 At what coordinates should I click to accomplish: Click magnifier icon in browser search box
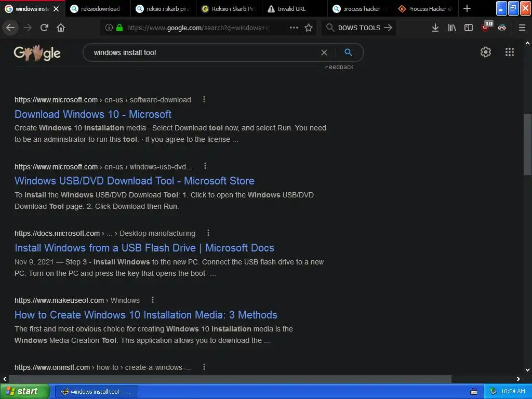330,28
